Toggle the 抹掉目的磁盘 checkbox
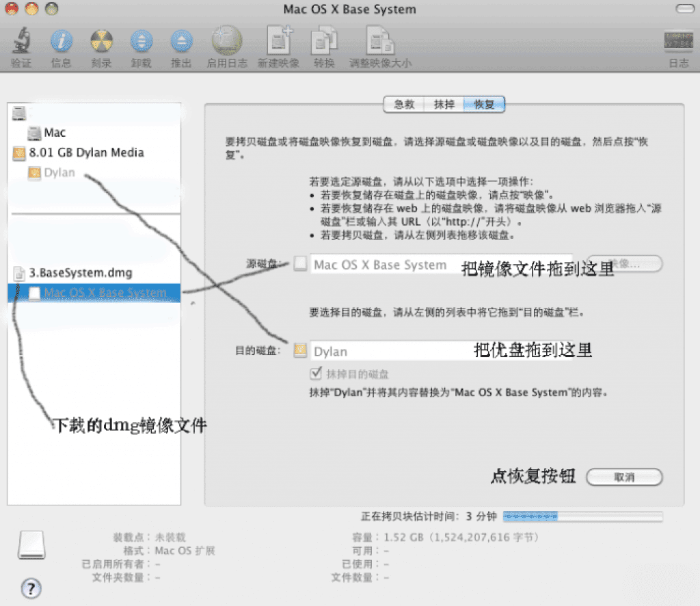This screenshot has width=700, height=606. click(x=316, y=374)
